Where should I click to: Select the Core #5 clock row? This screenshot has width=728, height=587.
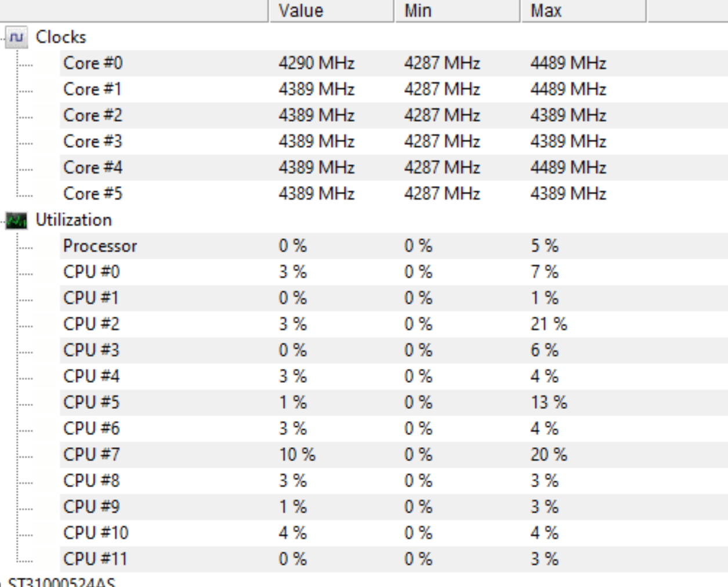[394, 194]
